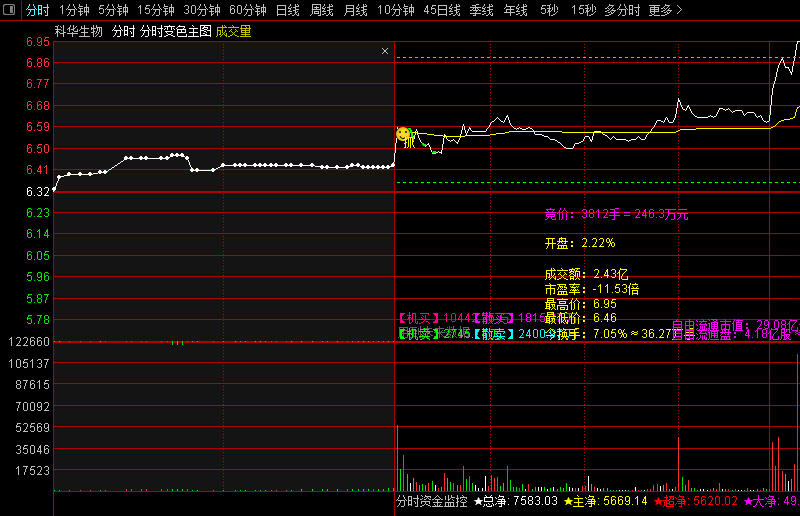Click the red chart icon in top-left corner
800x516 pixels.
[10, 10]
